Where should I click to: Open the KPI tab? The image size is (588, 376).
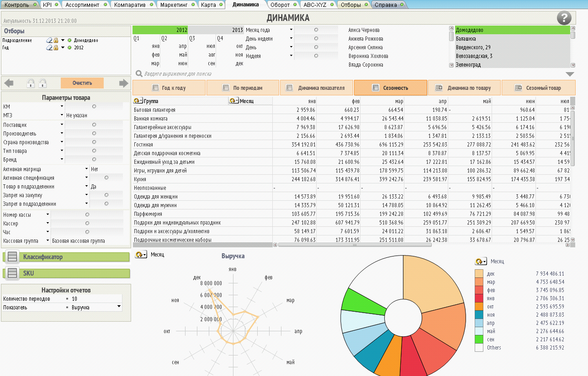point(50,5)
